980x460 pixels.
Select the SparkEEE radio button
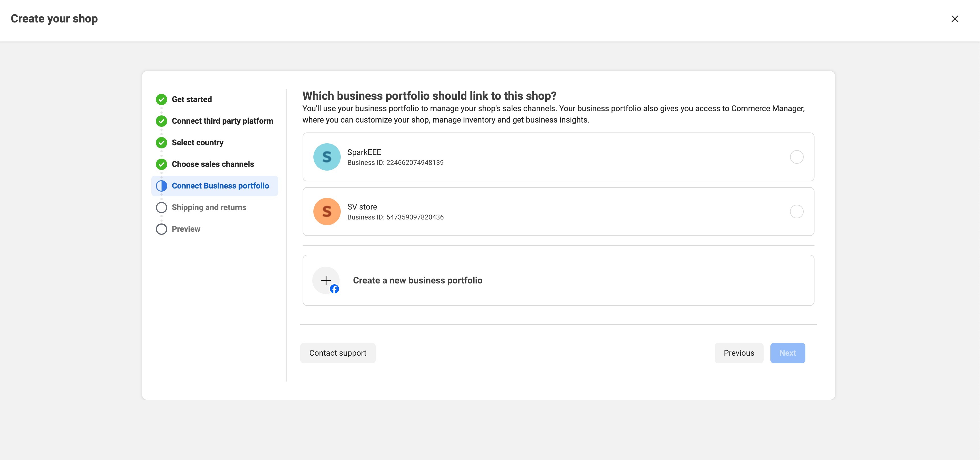[x=797, y=157]
